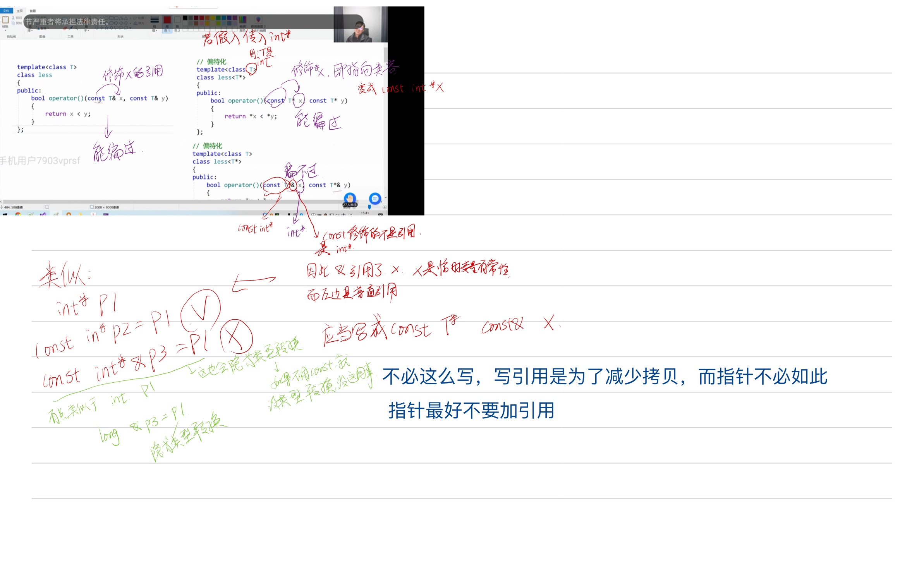Select the oval shape tool
This screenshot has height=577, width=924.
click(x=106, y=18)
